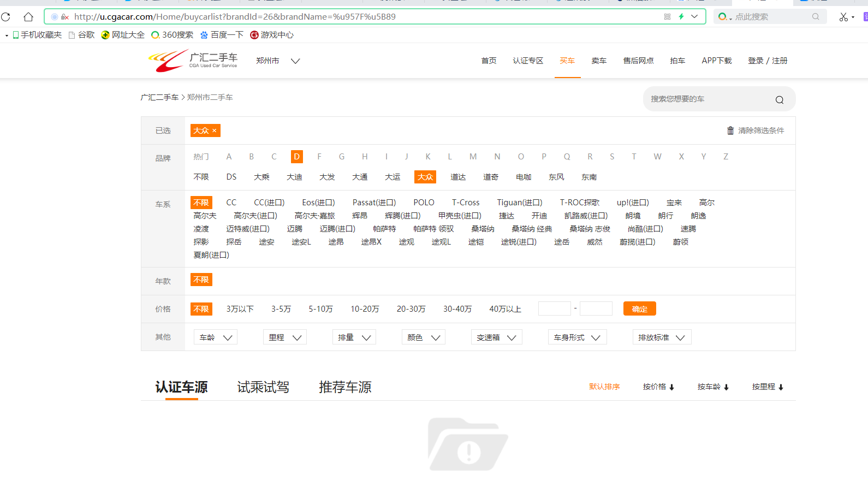Viewport: 868px width, 487px height.
Task: Switch to the 推荐车源 tab
Action: [x=345, y=387]
